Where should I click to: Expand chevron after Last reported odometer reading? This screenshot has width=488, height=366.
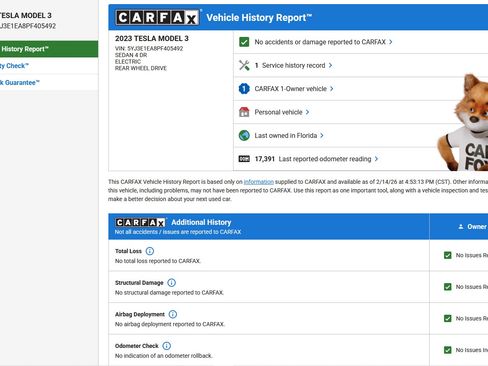tap(376, 159)
